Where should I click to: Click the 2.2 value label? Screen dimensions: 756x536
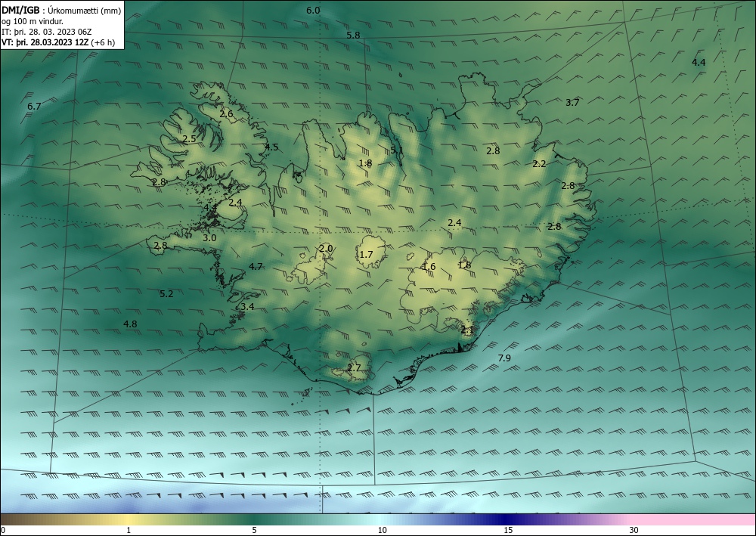pyautogui.click(x=540, y=164)
